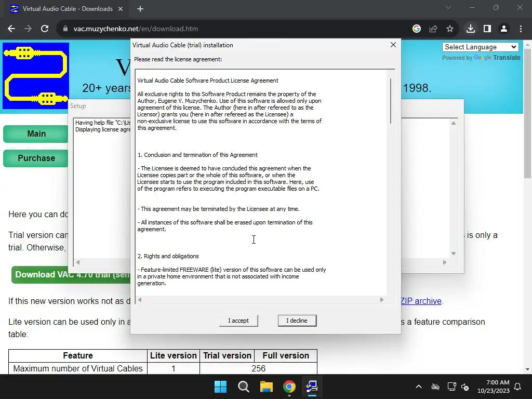Switch to the Setup installer taskbar icon
This screenshot has width=532, height=399.
click(312, 387)
